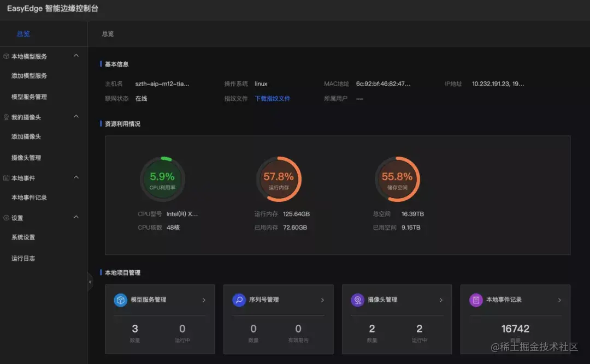Click total storage value 16.39TB
590x364 pixels.
pos(412,214)
